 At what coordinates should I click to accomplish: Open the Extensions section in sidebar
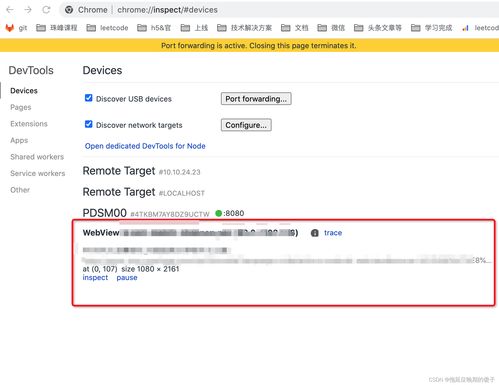(x=29, y=124)
